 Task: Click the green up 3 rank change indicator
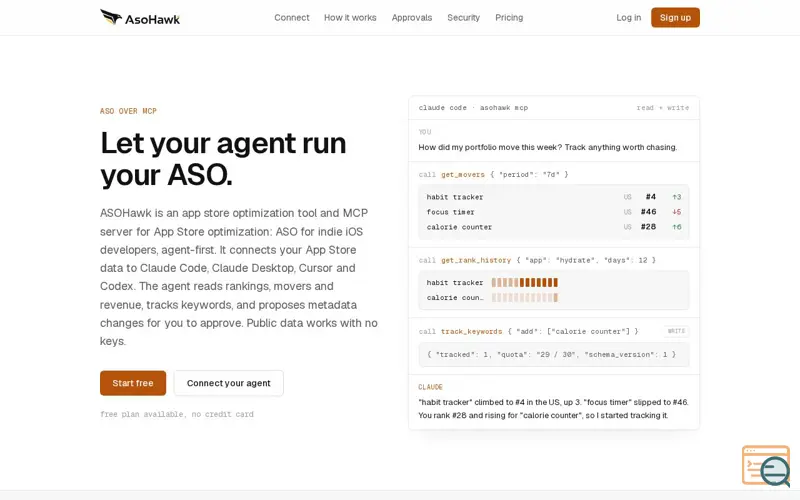pos(677,197)
